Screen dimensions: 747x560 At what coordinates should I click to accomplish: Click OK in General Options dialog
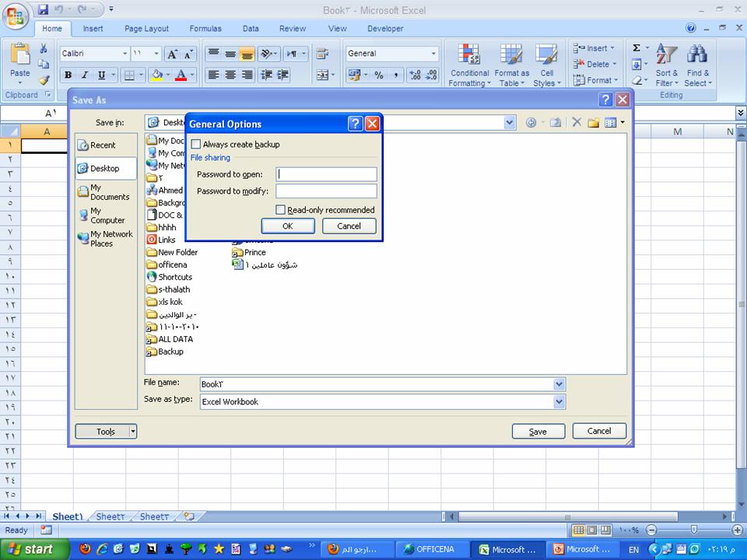click(x=288, y=226)
